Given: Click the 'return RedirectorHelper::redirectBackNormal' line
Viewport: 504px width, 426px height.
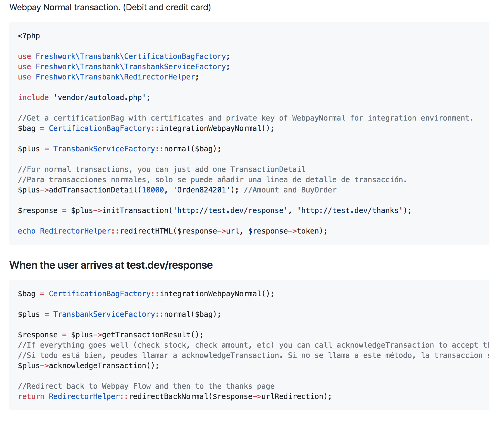Looking at the screenshot, I should pyautogui.click(x=175, y=397).
